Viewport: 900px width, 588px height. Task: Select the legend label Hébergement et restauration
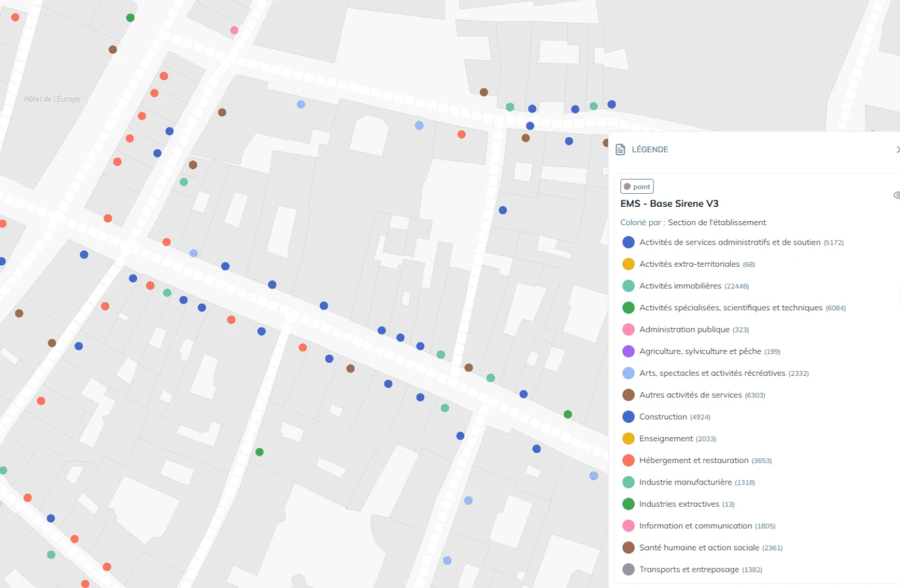click(x=694, y=461)
